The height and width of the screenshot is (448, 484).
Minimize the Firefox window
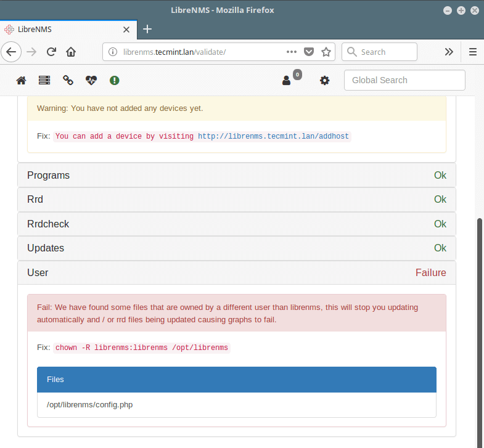[x=448, y=10]
